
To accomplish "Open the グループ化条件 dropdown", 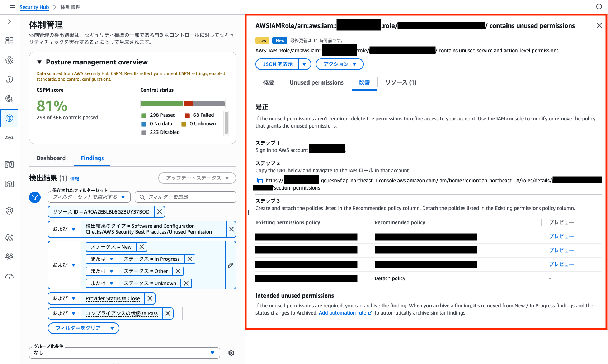I will point(124,353).
